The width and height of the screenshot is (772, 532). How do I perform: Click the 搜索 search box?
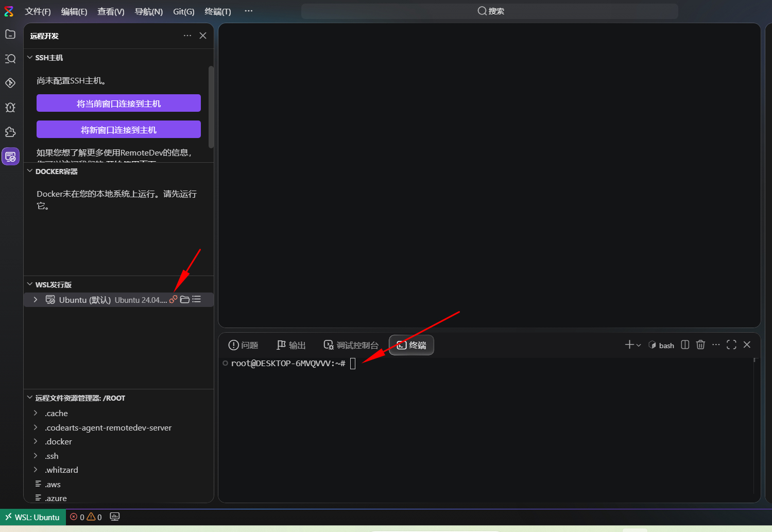coord(490,11)
